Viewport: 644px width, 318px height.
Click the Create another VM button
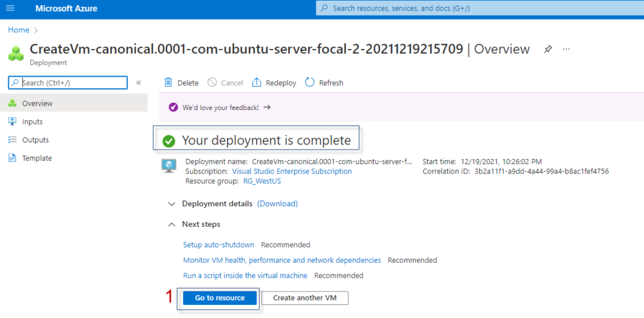point(305,298)
